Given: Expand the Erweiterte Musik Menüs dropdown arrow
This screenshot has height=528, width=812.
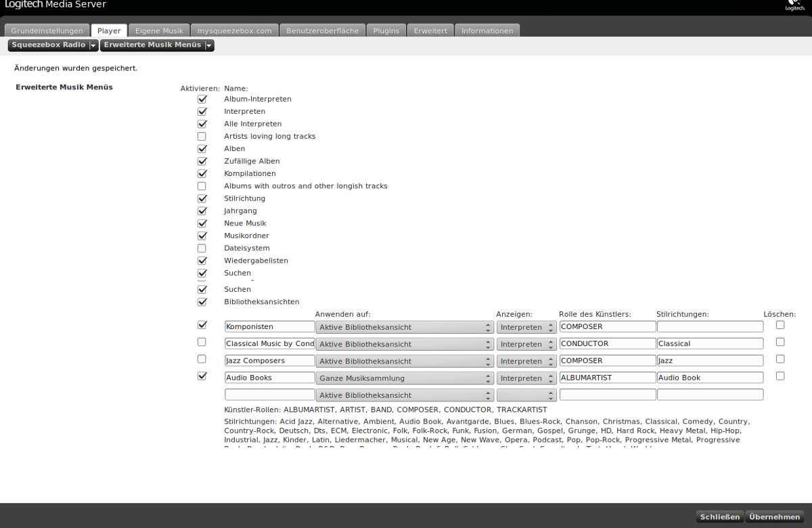Looking at the screenshot, I should point(209,45).
